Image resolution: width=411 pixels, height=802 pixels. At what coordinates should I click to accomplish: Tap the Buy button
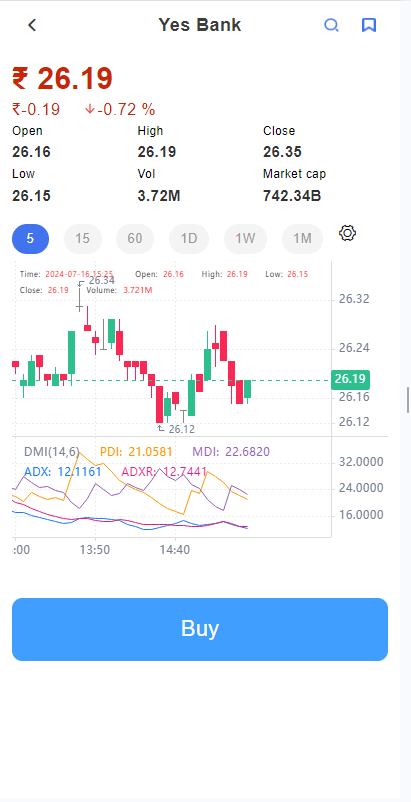[200, 629]
